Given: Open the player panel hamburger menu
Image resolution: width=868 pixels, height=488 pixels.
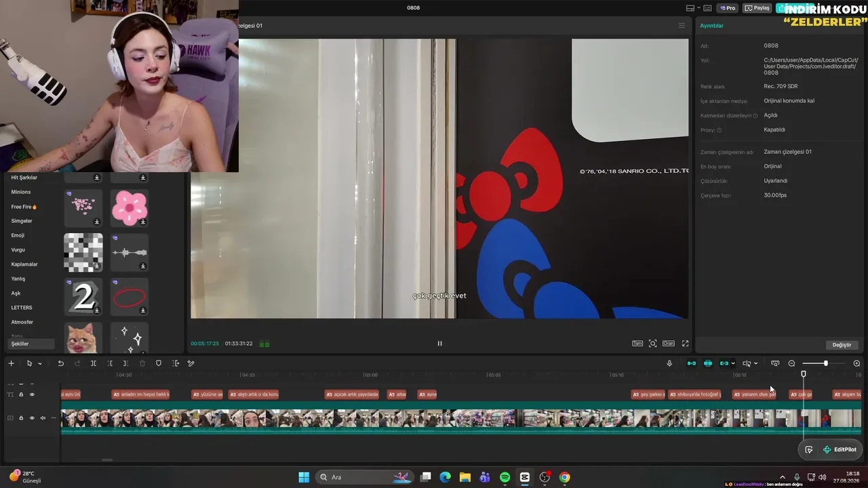Looking at the screenshot, I should tap(682, 26).
